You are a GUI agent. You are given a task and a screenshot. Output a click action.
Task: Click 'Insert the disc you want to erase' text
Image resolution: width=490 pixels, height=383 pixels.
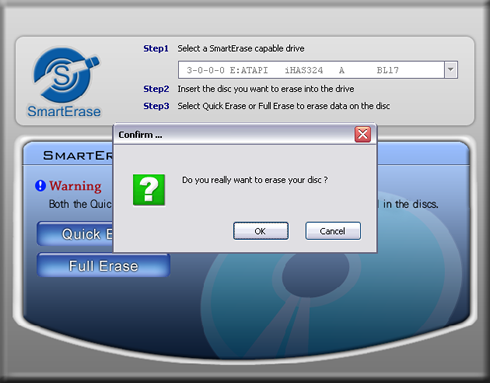pyautogui.click(x=266, y=89)
